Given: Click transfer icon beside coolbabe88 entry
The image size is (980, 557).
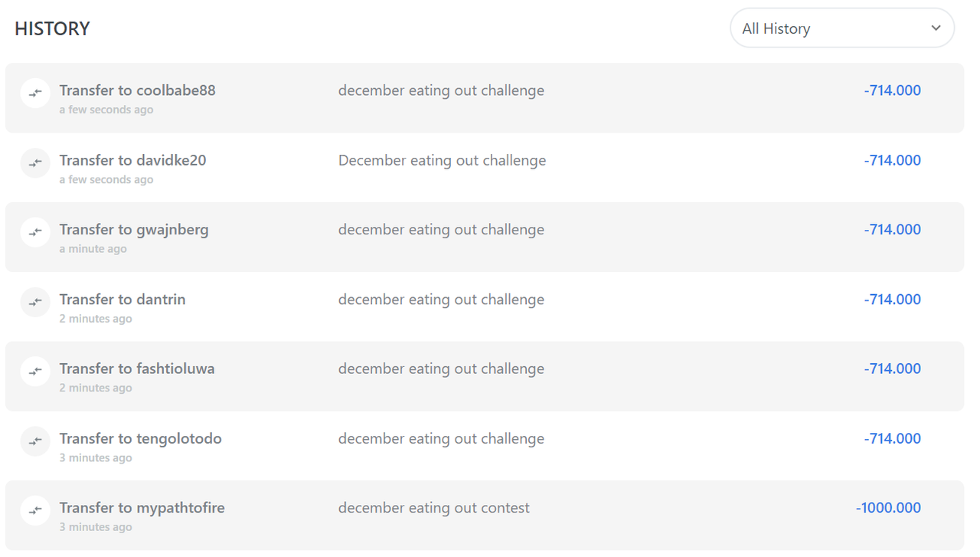Looking at the screenshot, I should click(35, 93).
